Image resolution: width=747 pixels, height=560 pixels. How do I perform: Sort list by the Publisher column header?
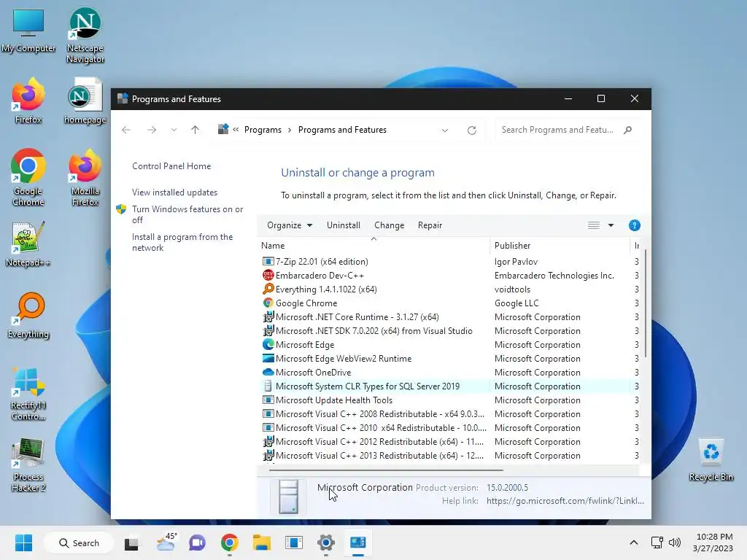tap(560, 246)
